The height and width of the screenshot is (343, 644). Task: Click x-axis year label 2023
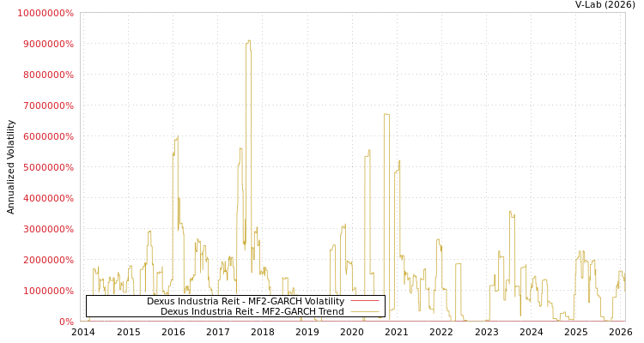point(486,332)
